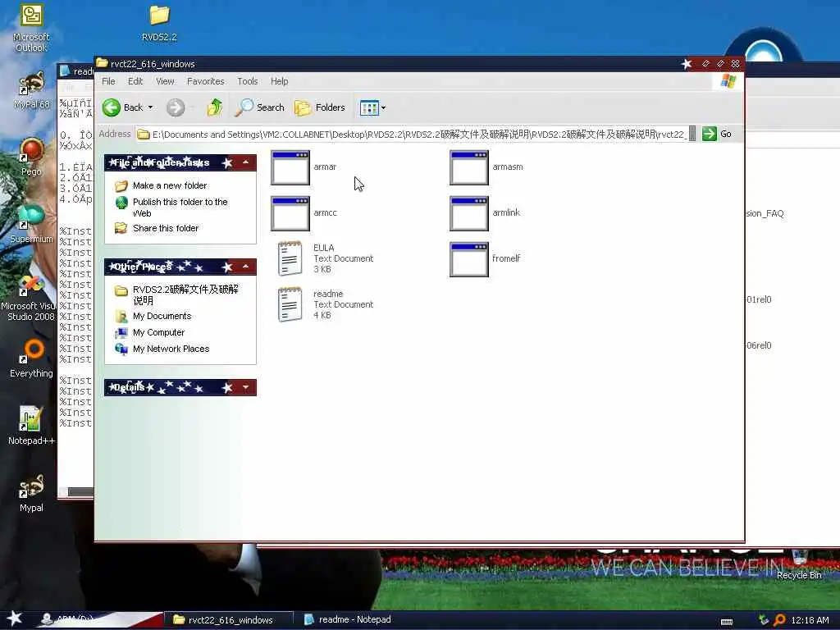Screen dimensions: 840x630
Task: Open the EULA text document
Action: (325, 258)
